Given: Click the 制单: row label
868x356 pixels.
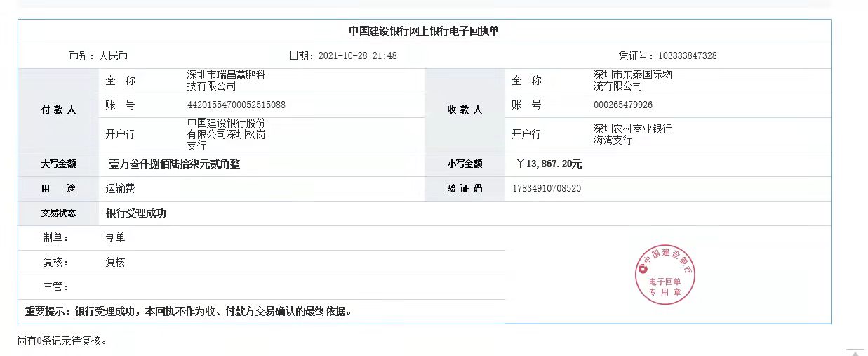Looking at the screenshot, I should [x=56, y=237].
